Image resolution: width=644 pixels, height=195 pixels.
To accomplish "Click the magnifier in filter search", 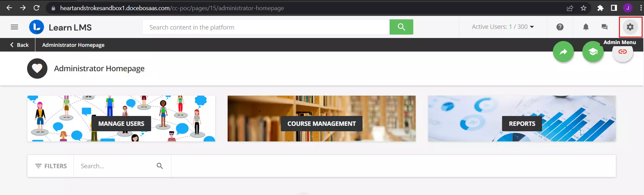I will click(x=160, y=166).
